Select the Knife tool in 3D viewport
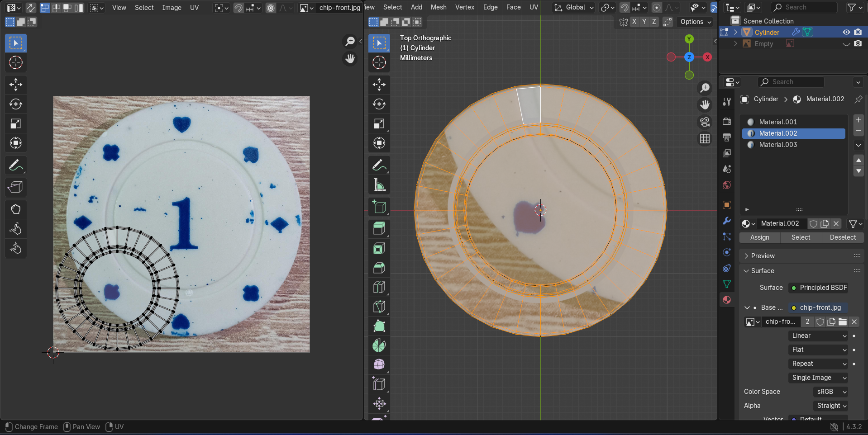Screen dimensions: 868x435 pos(379,307)
